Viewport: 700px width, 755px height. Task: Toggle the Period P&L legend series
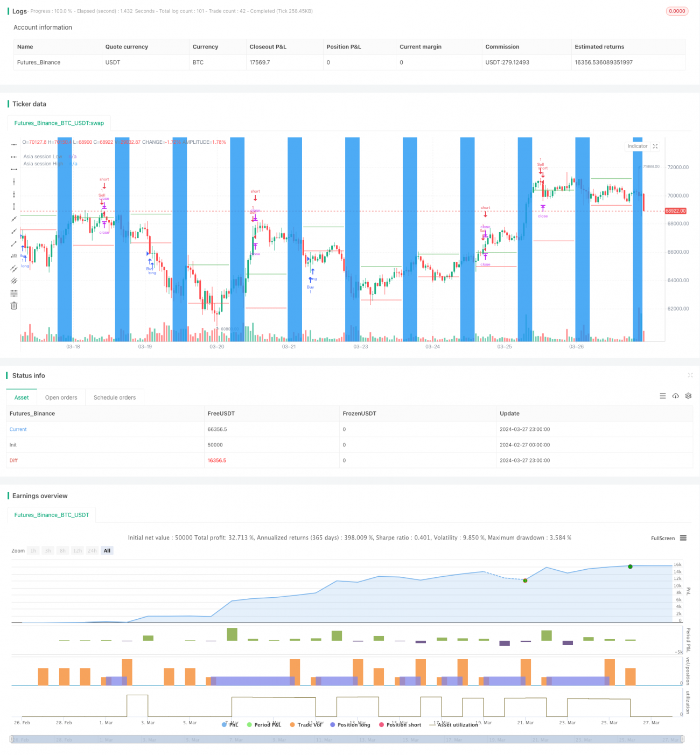264,725
